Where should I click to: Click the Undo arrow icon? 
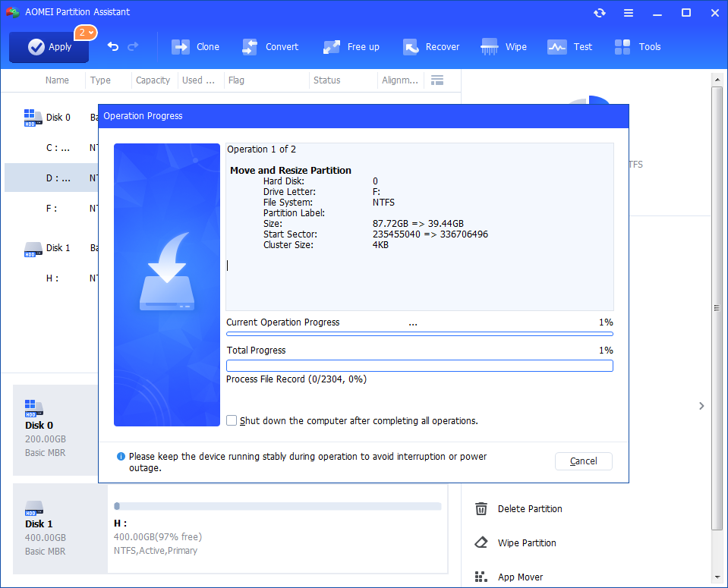tap(113, 46)
